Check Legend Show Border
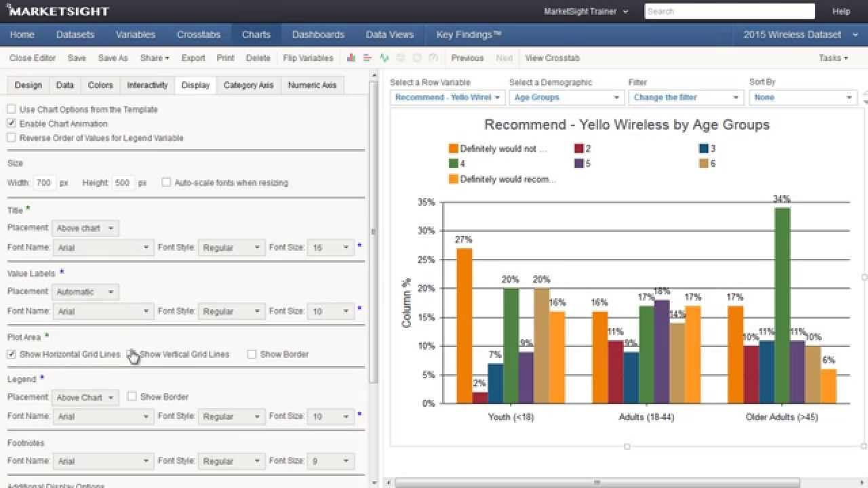 tap(132, 396)
